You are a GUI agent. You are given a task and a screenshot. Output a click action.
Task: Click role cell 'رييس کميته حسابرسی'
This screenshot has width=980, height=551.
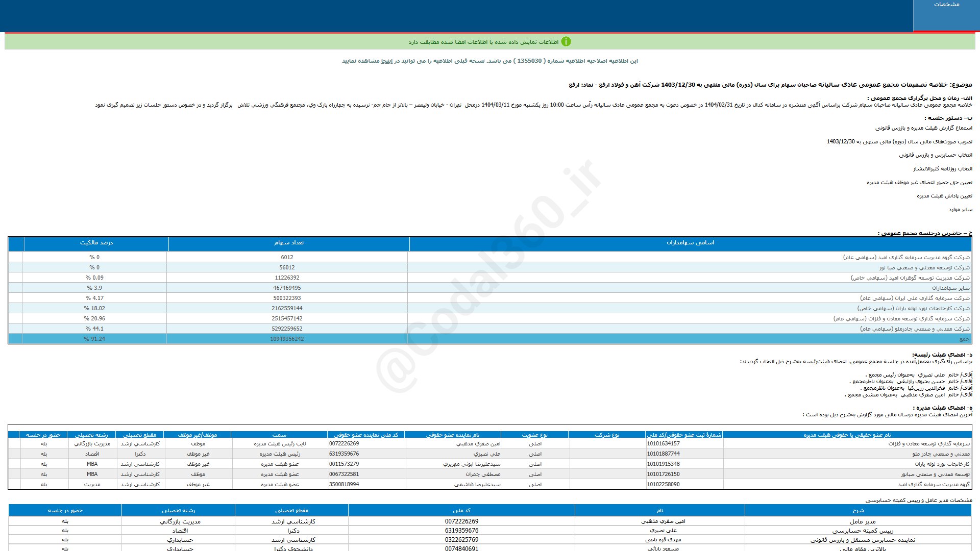point(863,531)
